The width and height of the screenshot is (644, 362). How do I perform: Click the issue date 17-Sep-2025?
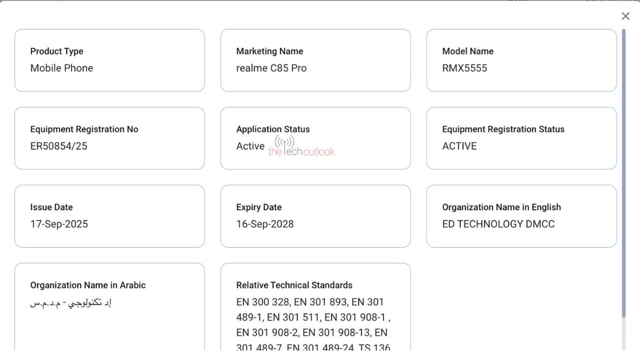pyautogui.click(x=59, y=224)
